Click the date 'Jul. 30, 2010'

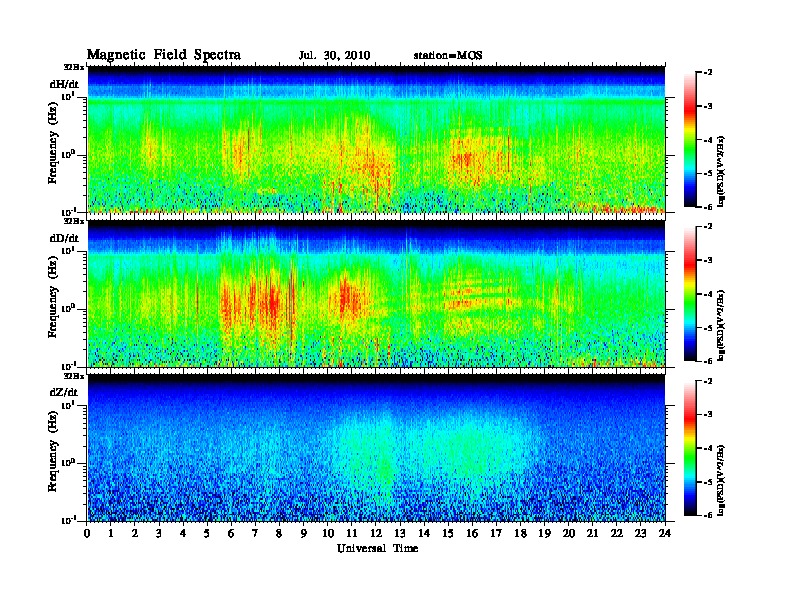[x=334, y=56]
